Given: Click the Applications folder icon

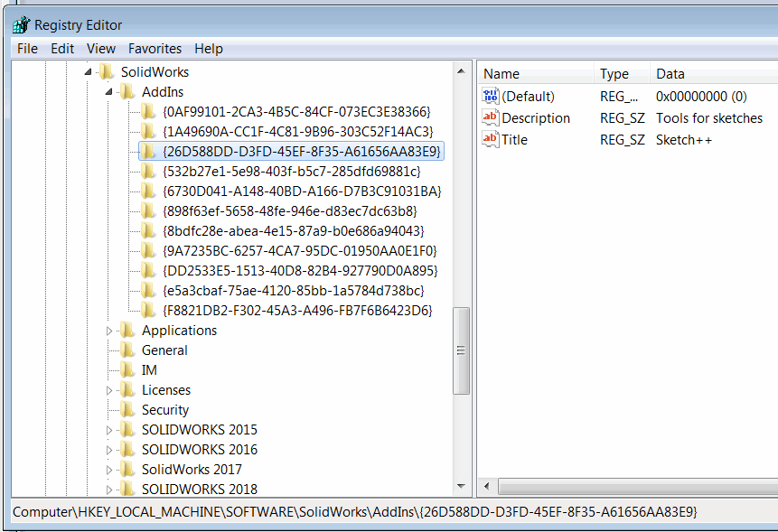Looking at the screenshot, I should 127,331.
